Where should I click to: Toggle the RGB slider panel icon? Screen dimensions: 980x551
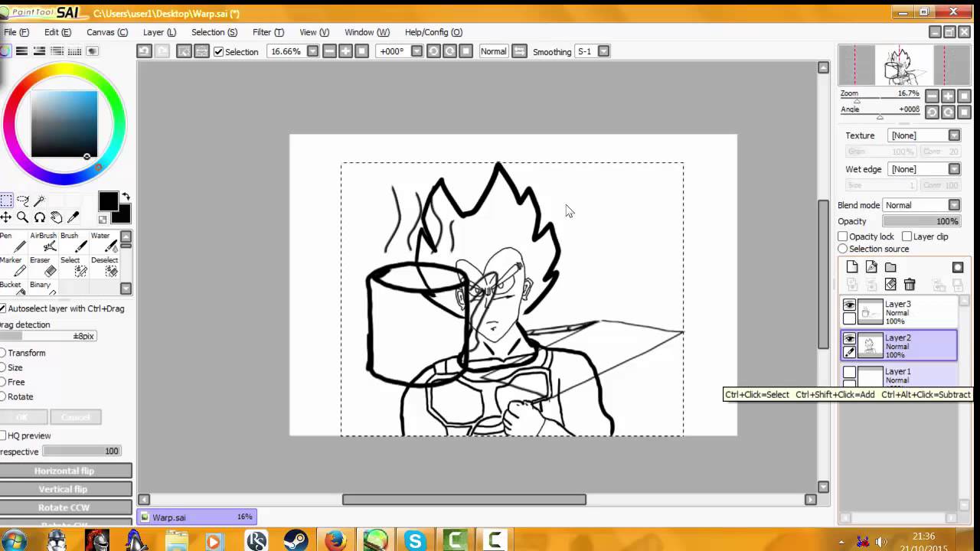(x=22, y=51)
